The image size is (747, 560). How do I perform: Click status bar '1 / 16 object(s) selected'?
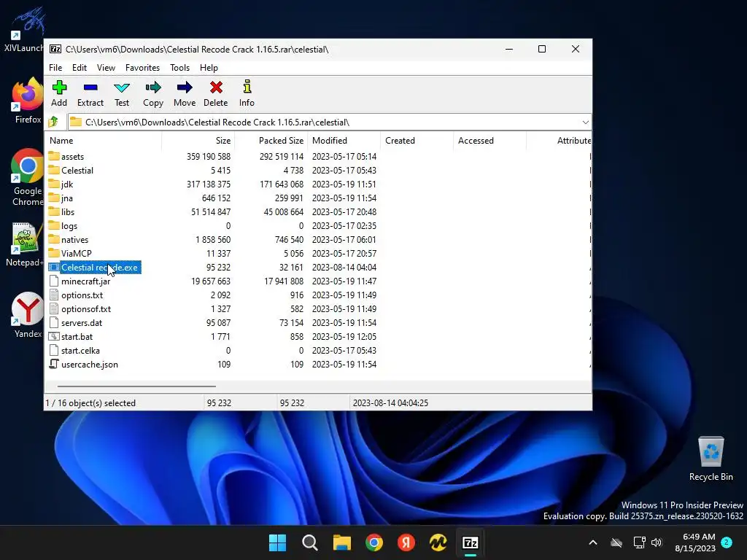90,402
